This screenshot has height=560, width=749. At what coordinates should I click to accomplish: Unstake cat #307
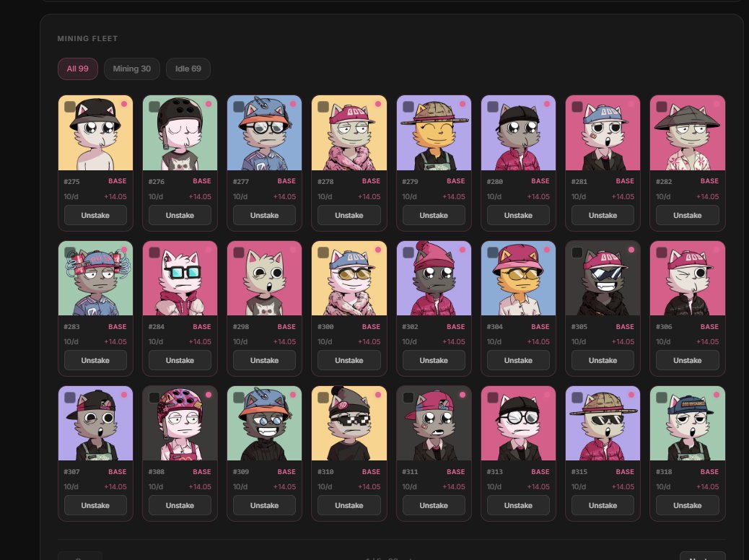click(95, 506)
